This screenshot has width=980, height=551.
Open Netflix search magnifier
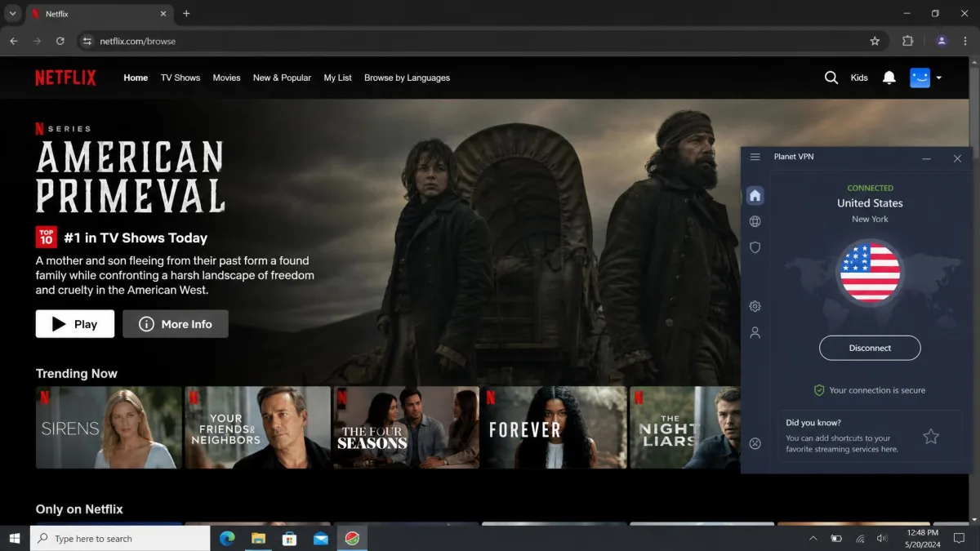pos(831,78)
